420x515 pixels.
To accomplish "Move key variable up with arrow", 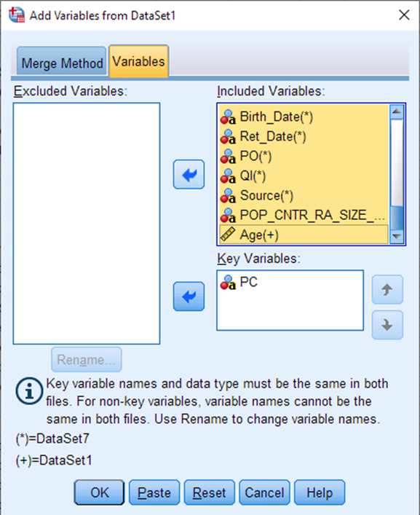I will (x=387, y=290).
